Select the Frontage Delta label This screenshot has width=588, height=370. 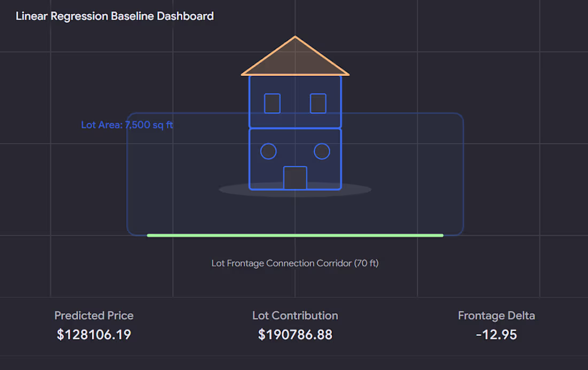[497, 315]
